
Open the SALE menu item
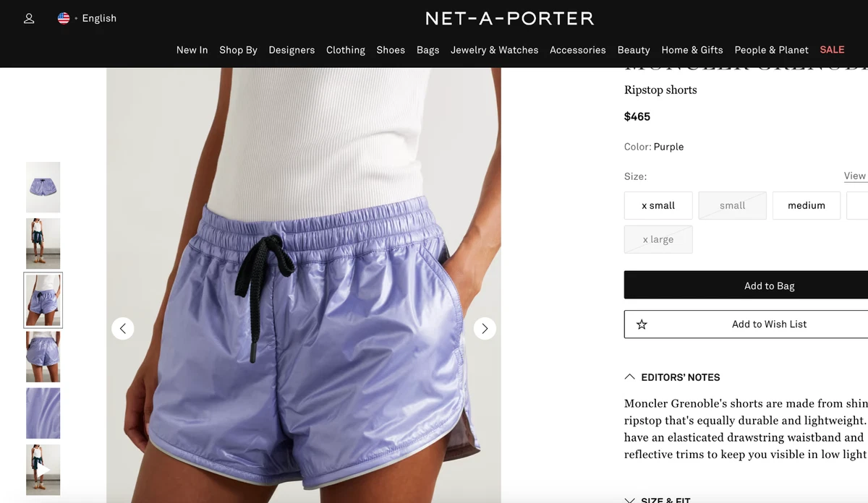pos(832,50)
